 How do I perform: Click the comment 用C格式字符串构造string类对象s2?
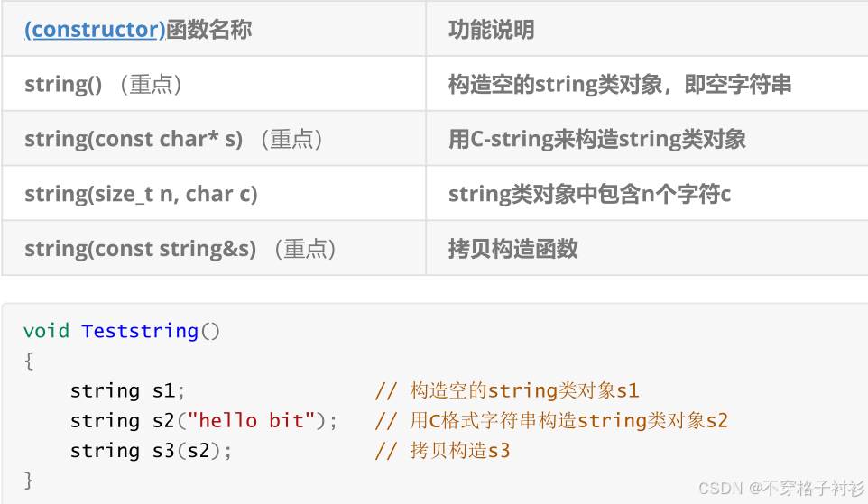[x=550, y=420]
